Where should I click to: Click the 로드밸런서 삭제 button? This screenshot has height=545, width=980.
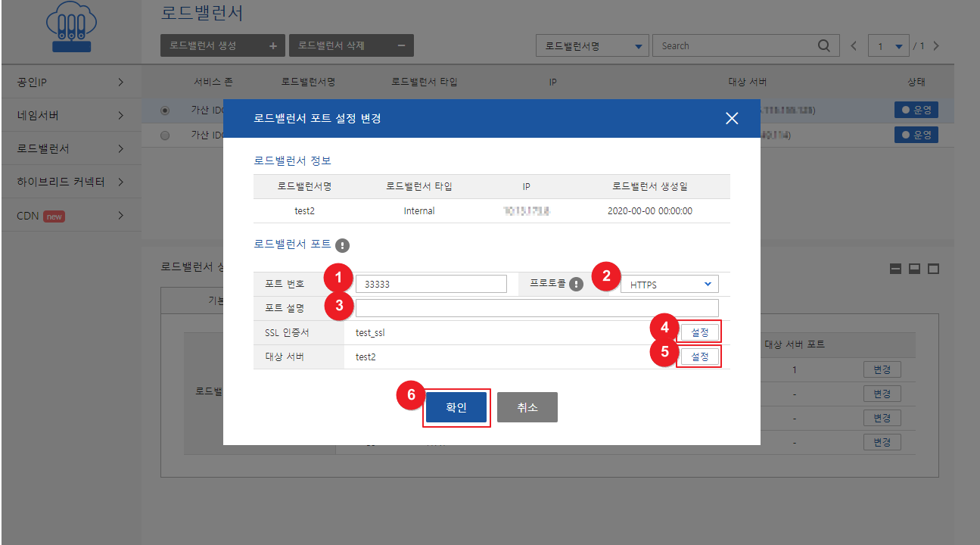pyautogui.click(x=351, y=45)
